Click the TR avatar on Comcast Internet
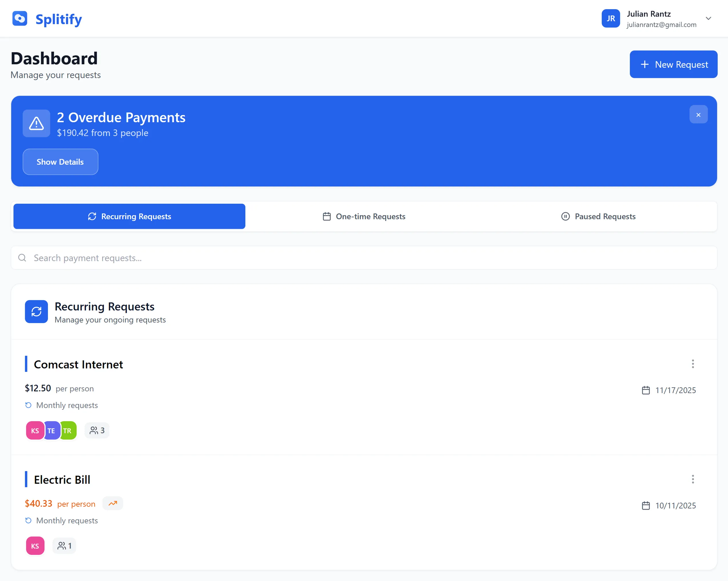Viewport: 728px width, 581px height. point(69,430)
